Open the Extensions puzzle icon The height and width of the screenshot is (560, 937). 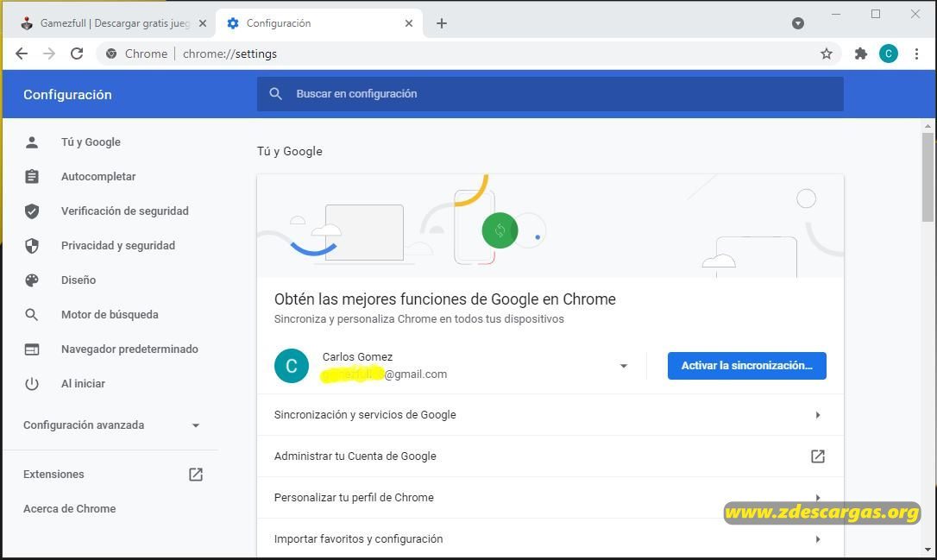860,53
